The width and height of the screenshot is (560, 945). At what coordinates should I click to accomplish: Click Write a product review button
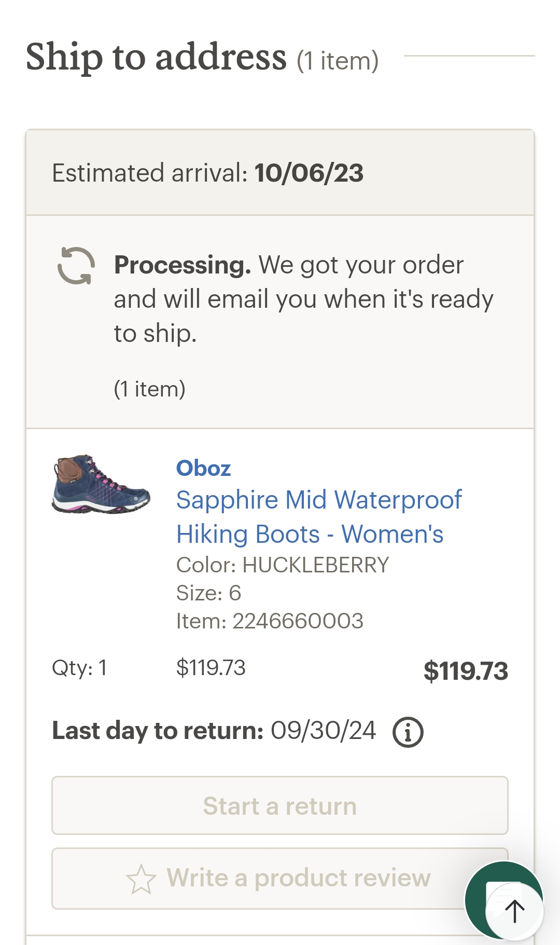click(280, 879)
